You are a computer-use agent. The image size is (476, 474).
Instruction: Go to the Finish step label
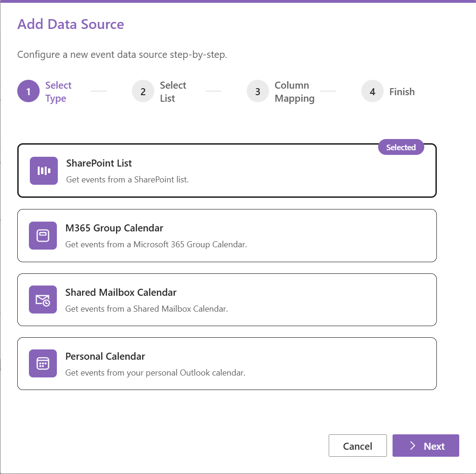click(402, 92)
